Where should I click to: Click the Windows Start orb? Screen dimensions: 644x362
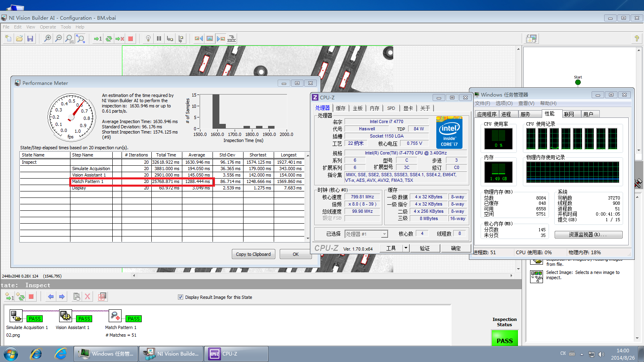coord(11,354)
